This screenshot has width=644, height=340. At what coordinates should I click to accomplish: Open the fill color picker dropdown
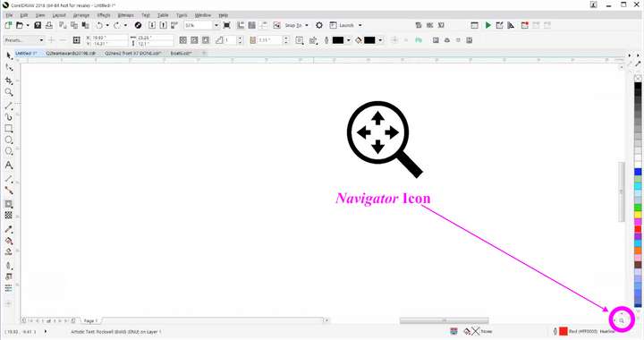point(380,40)
